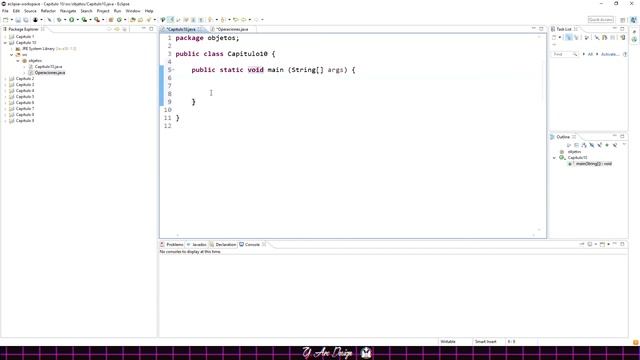Switch to the Problems tab
The height and width of the screenshot is (360, 640).
click(175, 244)
